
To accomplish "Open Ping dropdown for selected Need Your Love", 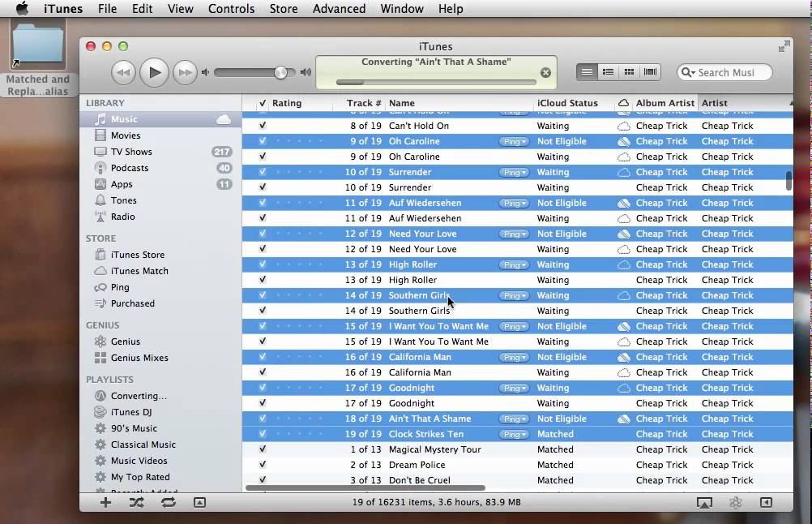I will coord(514,234).
